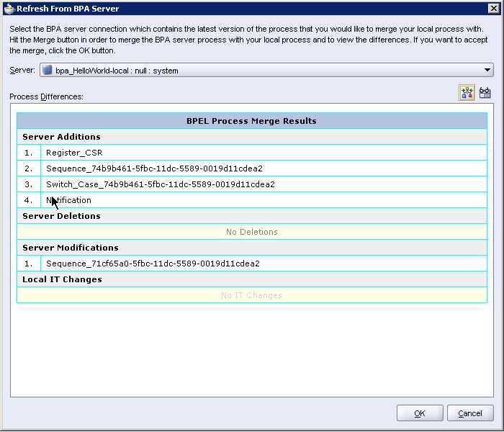504x432 pixels.
Task: Select bpa_HelloWorld-local server combo box
Action: [x=266, y=71]
